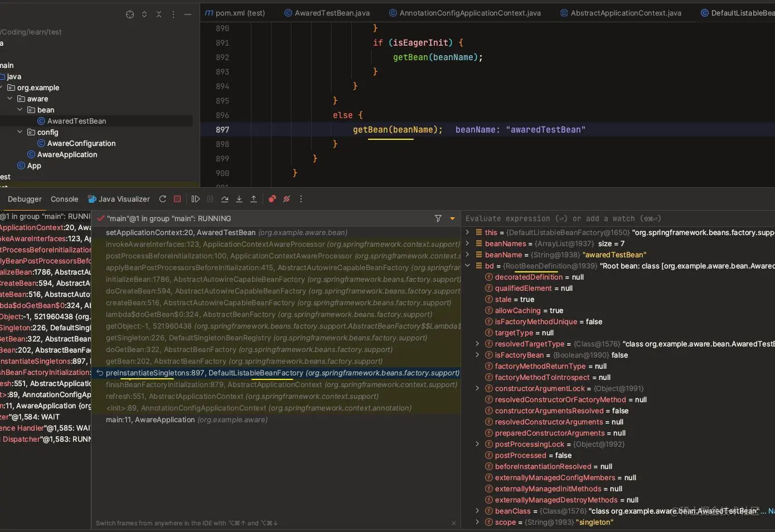
Task: Select AwareApplication in project tree
Action: [x=67, y=154]
